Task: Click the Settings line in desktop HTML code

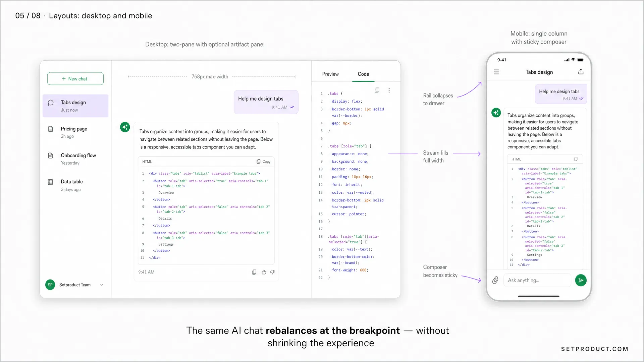Action: click(x=166, y=245)
